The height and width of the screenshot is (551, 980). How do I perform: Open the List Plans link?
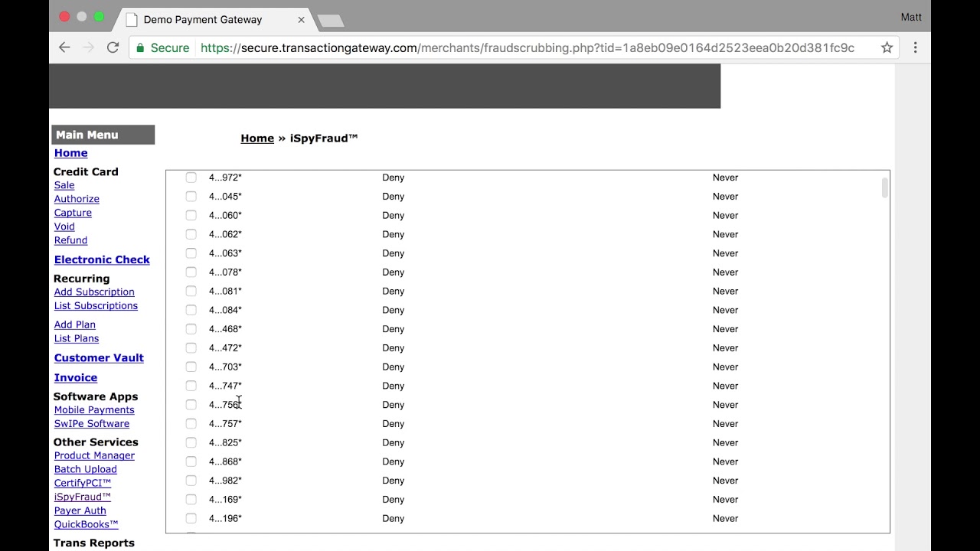76,339
